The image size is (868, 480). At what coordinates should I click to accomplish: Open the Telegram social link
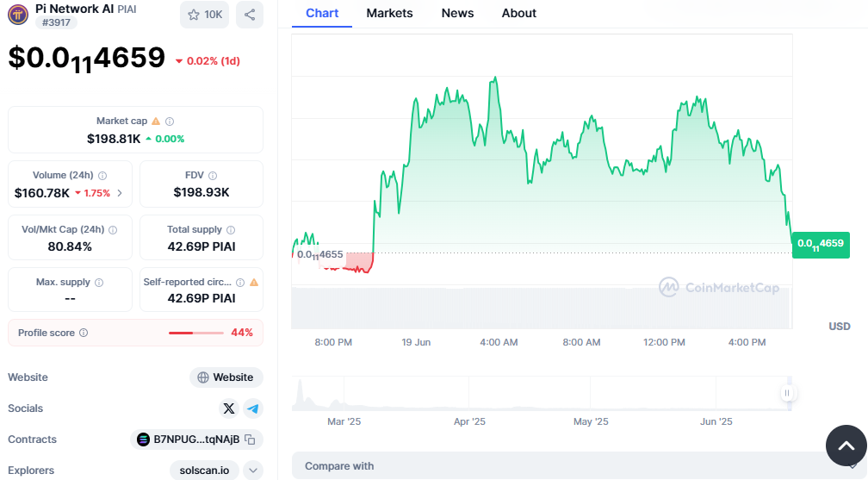click(253, 409)
